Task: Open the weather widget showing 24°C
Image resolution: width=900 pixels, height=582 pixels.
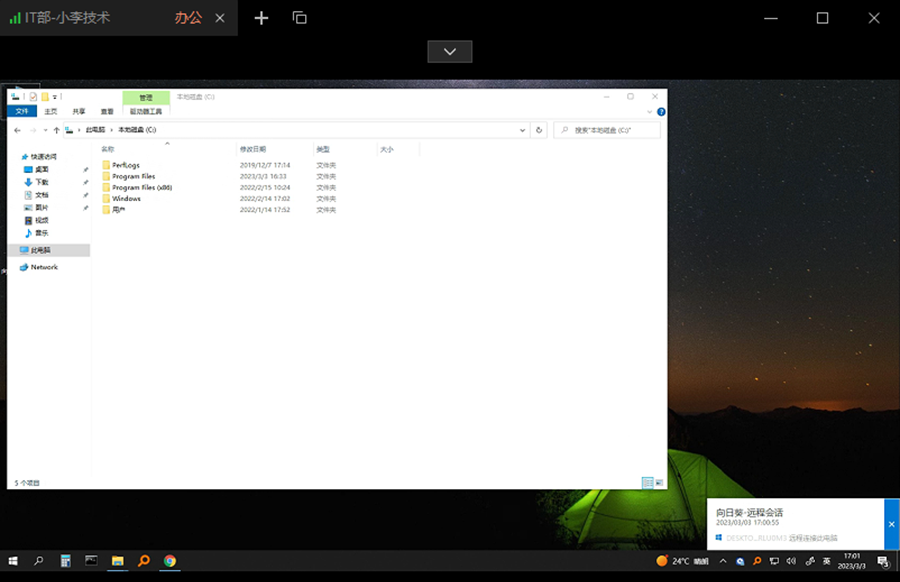Action: point(682,561)
